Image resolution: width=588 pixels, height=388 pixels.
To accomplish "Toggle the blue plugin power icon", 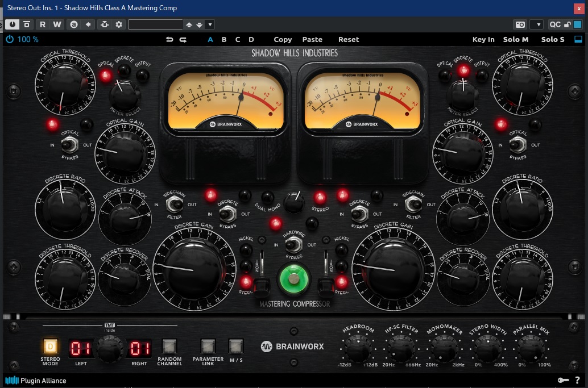I will [x=9, y=39].
